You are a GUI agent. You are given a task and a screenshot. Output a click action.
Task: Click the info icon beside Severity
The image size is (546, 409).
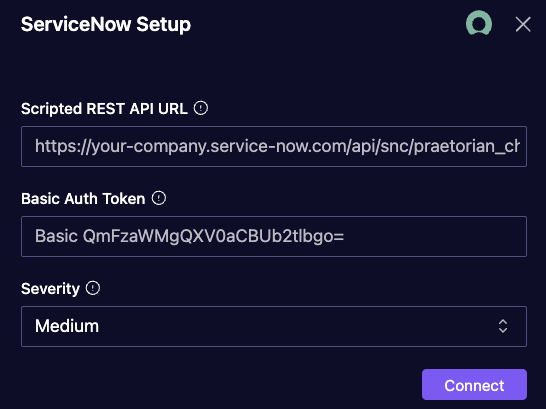pos(93,288)
